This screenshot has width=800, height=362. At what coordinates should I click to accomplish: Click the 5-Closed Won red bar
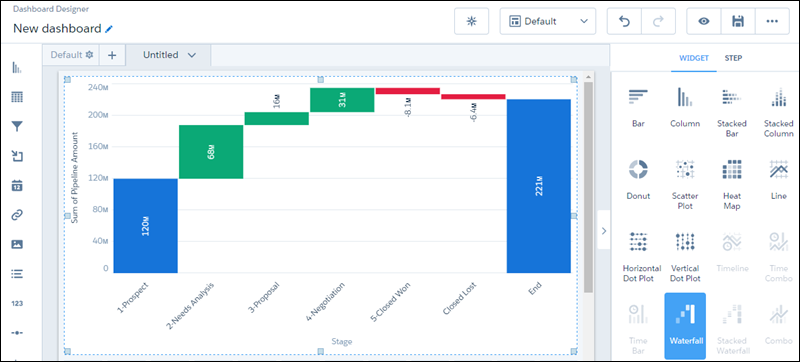[408, 91]
